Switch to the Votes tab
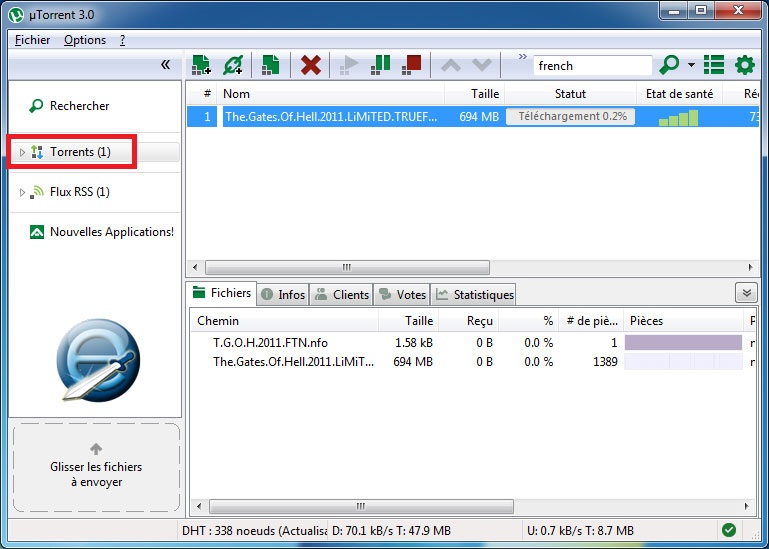This screenshot has height=549, width=769. [x=402, y=294]
